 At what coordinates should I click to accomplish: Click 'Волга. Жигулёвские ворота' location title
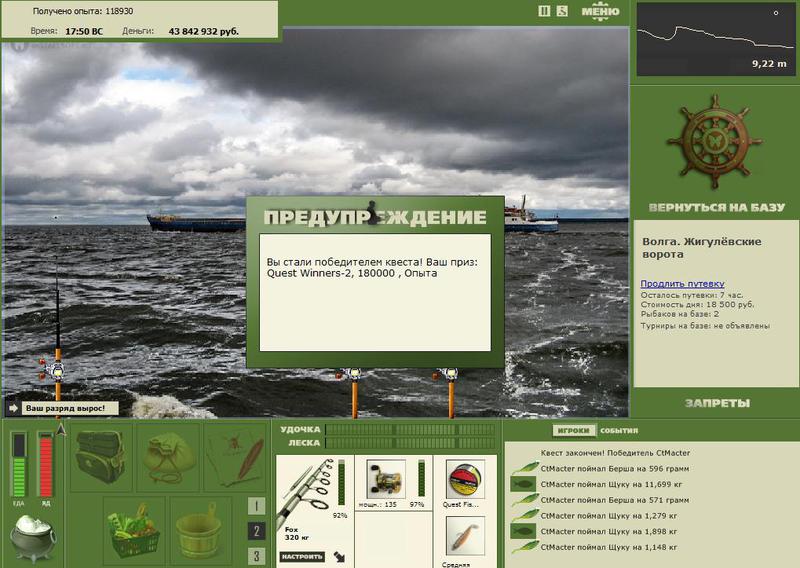tap(702, 248)
